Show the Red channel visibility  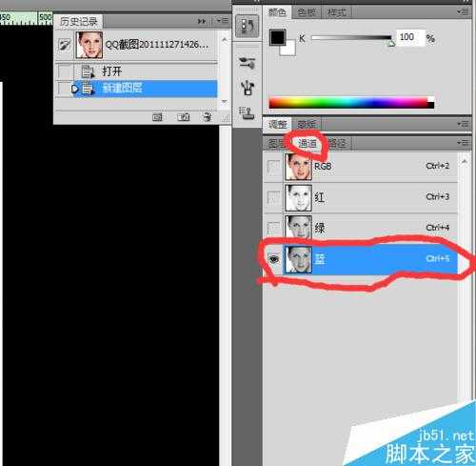coord(274,197)
